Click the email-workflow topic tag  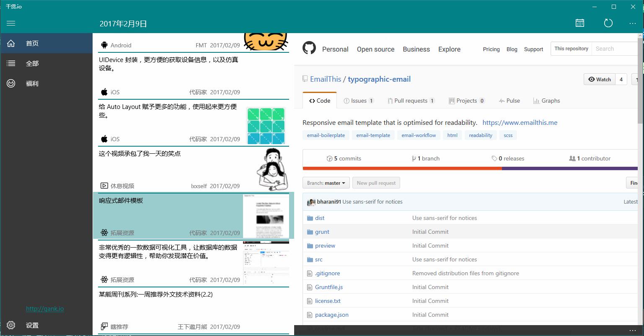tap(419, 135)
